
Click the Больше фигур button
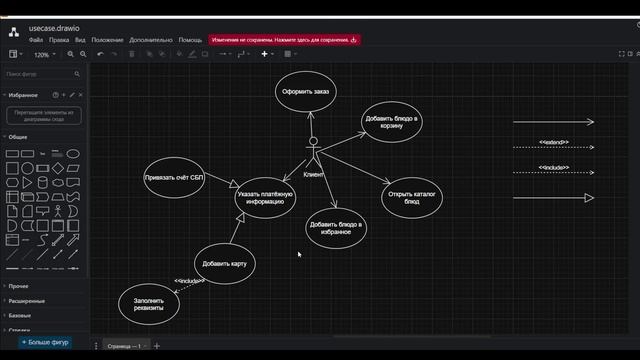click(x=45, y=342)
